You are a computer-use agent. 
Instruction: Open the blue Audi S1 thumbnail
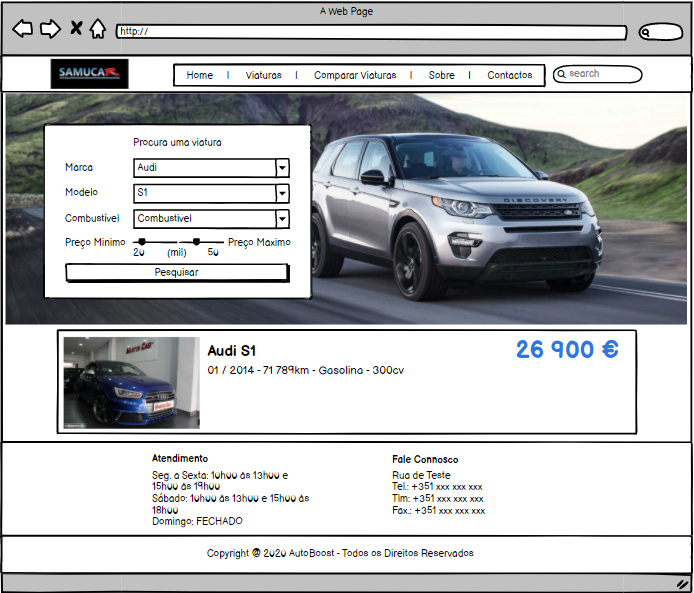click(131, 383)
